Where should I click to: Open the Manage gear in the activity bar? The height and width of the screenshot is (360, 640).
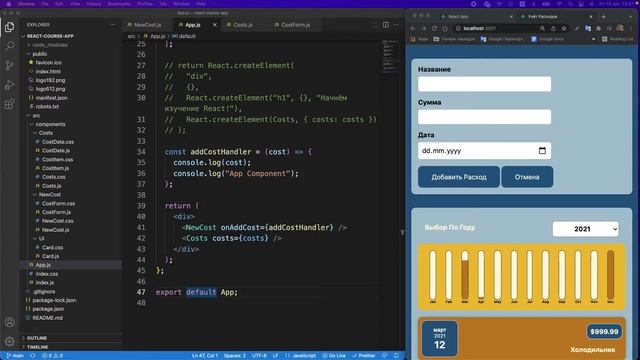click(x=9, y=341)
